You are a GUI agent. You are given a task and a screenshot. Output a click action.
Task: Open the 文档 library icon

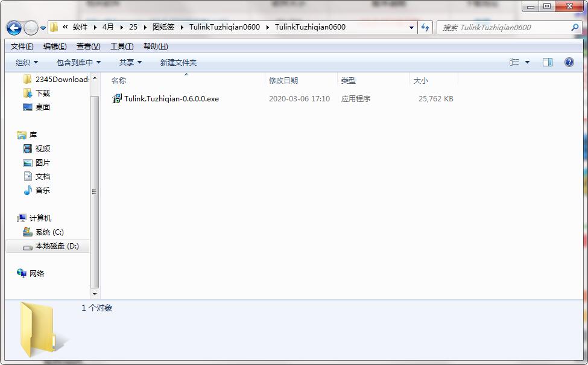[27, 176]
